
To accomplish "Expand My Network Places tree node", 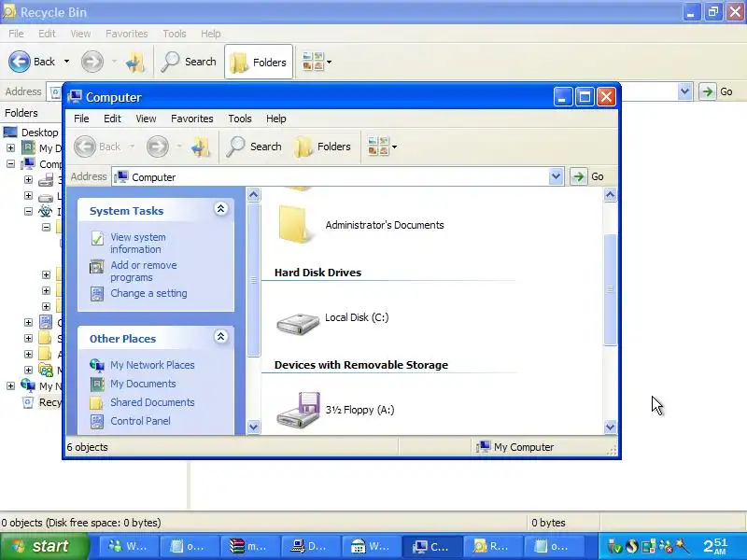I will click(x=10, y=385).
